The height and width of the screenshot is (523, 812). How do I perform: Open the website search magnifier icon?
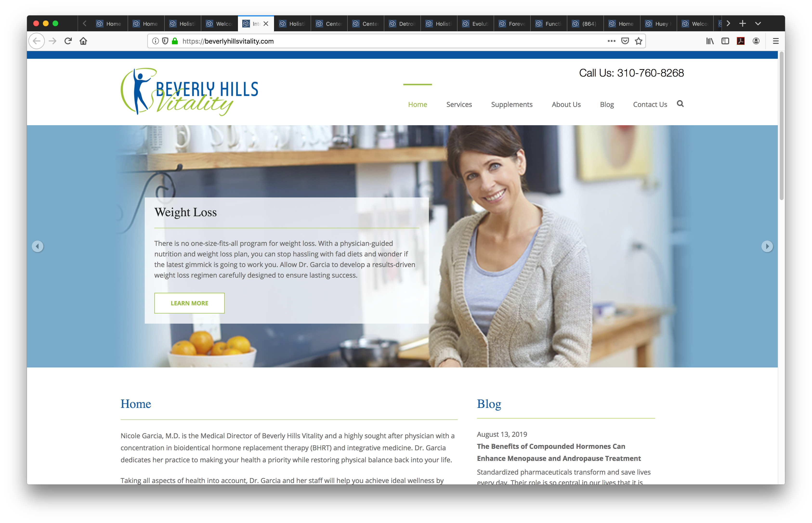[680, 104]
